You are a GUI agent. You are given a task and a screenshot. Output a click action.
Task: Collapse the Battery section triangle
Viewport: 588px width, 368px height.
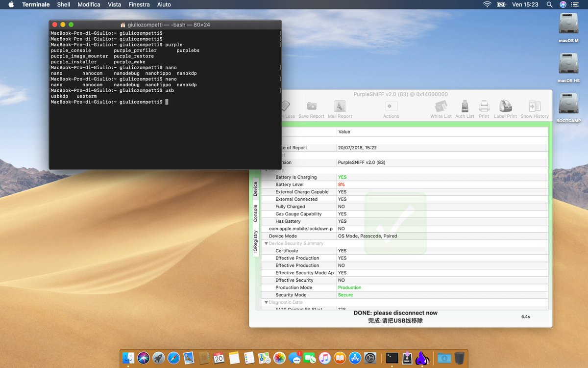267,170
